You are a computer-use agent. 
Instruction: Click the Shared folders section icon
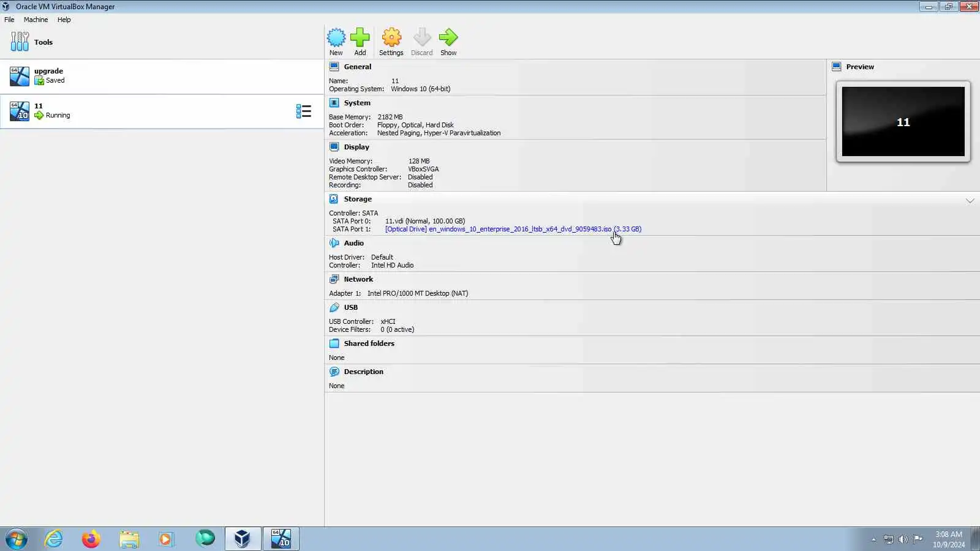pyautogui.click(x=334, y=343)
